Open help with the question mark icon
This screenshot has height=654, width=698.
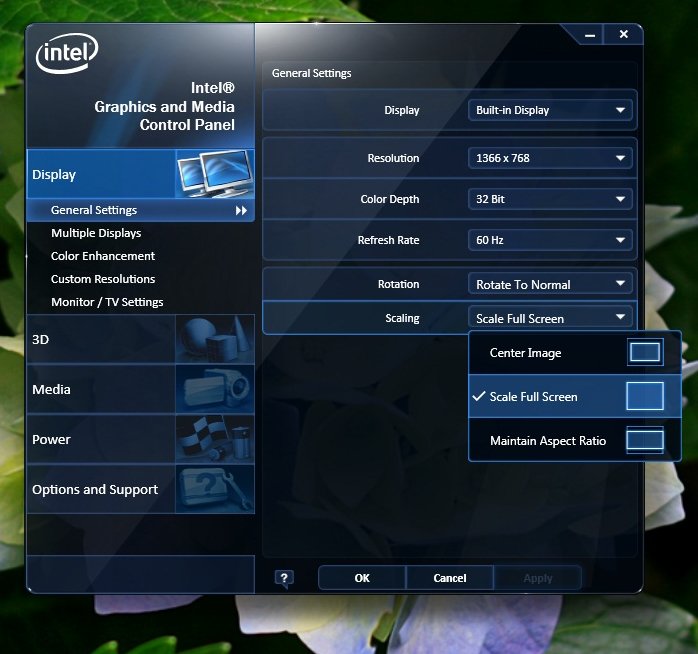click(x=284, y=578)
